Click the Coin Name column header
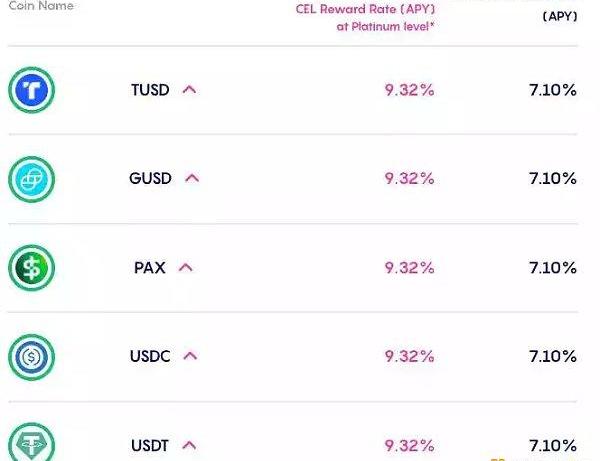Screen dimensions: 600x461 40,6
